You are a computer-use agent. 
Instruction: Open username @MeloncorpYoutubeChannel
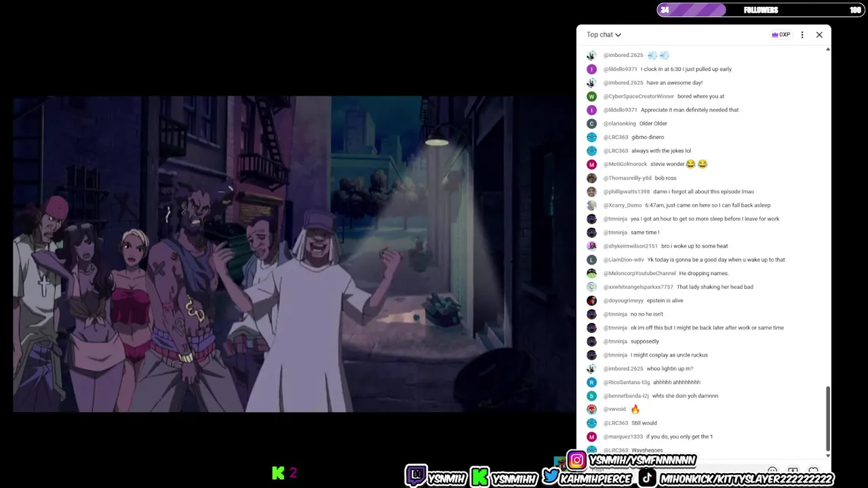coord(639,273)
